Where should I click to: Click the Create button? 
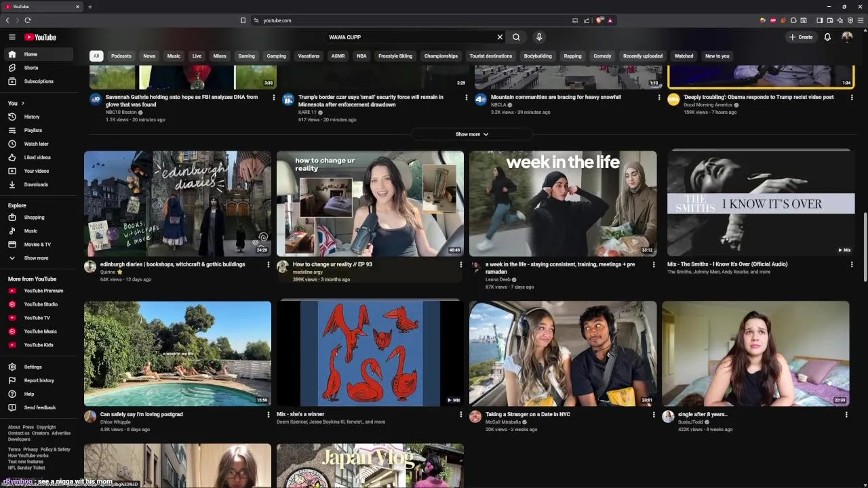(801, 37)
